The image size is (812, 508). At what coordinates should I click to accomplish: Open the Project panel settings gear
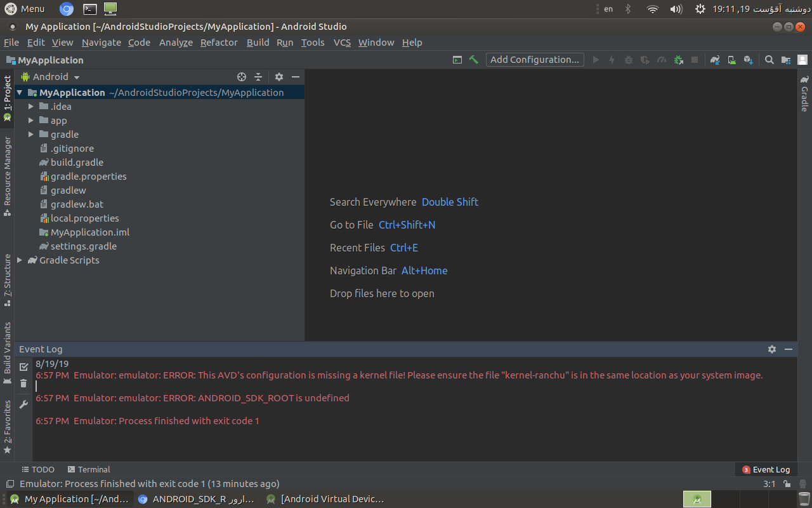pos(279,77)
